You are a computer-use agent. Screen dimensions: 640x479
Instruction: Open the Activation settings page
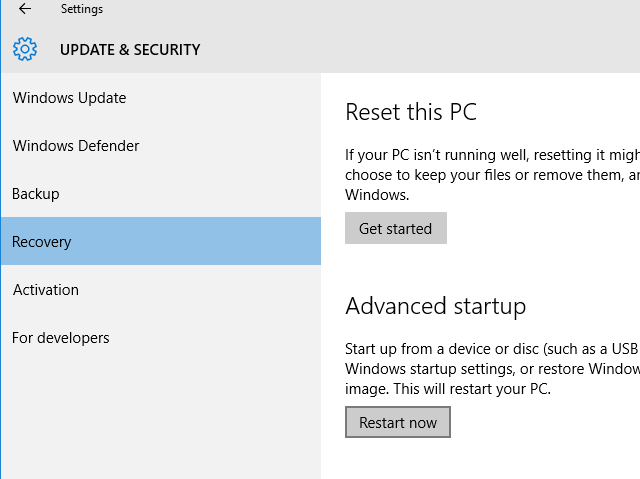click(x=46, y=290)
